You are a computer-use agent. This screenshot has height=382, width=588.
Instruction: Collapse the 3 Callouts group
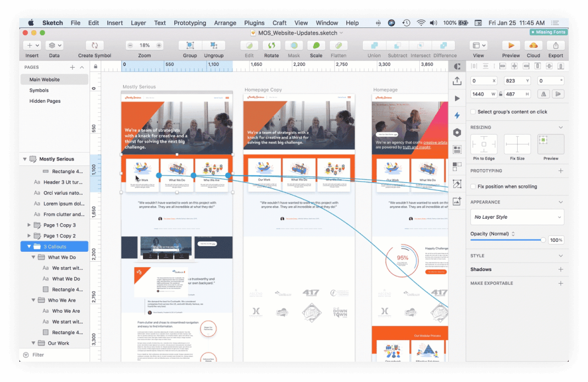[x=29, y=247]
